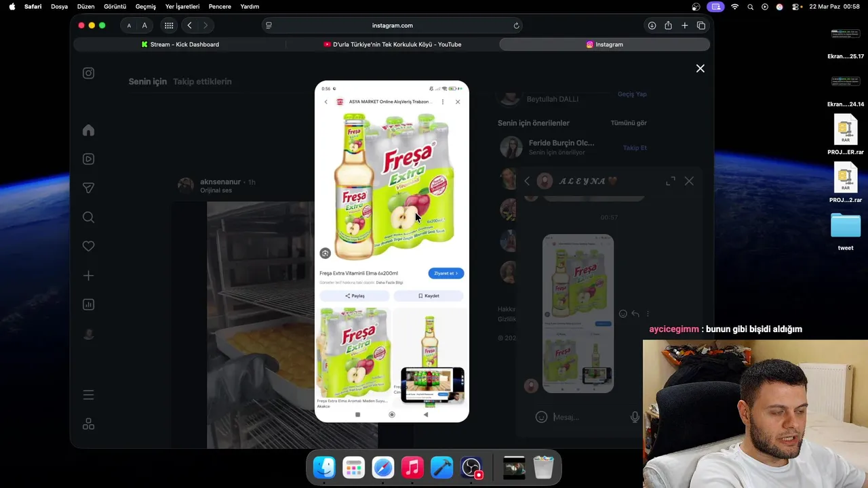Close the ALEYNA chat popup

tap(689, 181)
